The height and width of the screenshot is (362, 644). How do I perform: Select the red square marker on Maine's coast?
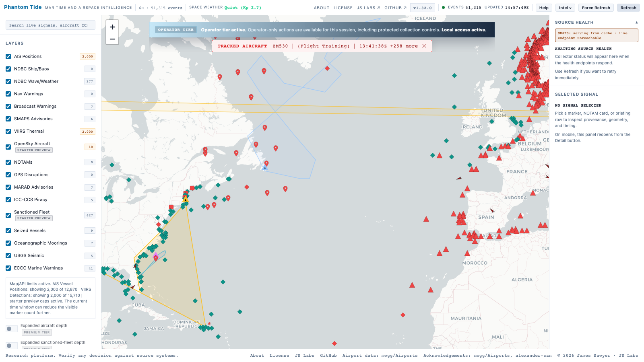tap(192, 188)
